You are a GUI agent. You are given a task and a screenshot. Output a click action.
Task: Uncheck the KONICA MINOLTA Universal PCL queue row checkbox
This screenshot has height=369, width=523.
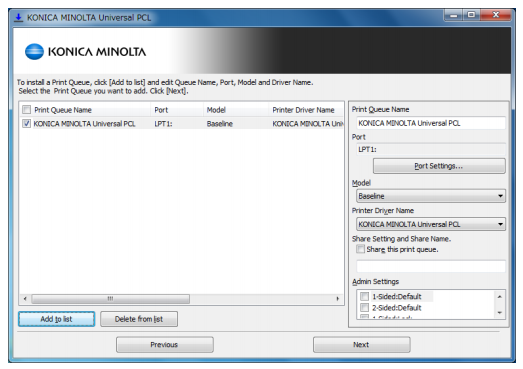26,123
